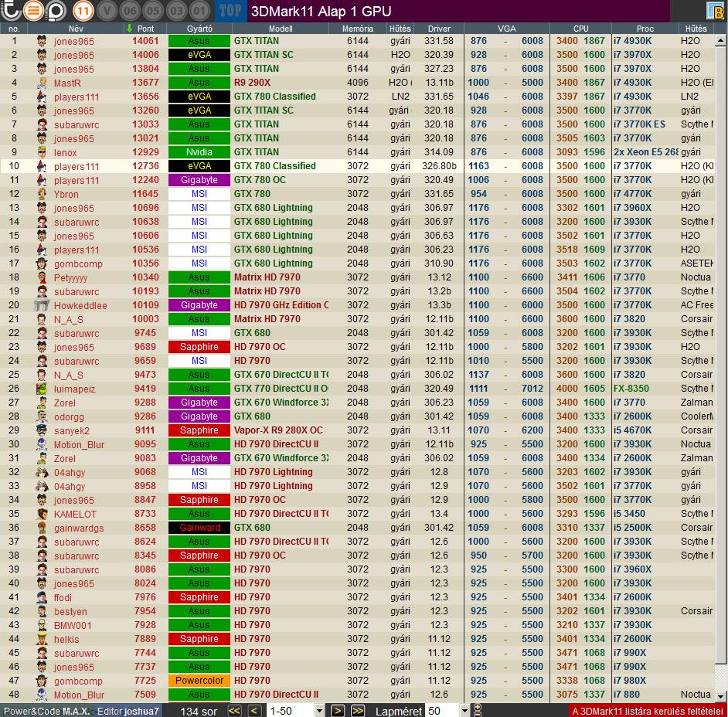Sort by the Driver column header
This screenshot has height=717, width=728.
pyautogui.click(x=439, y=29)
